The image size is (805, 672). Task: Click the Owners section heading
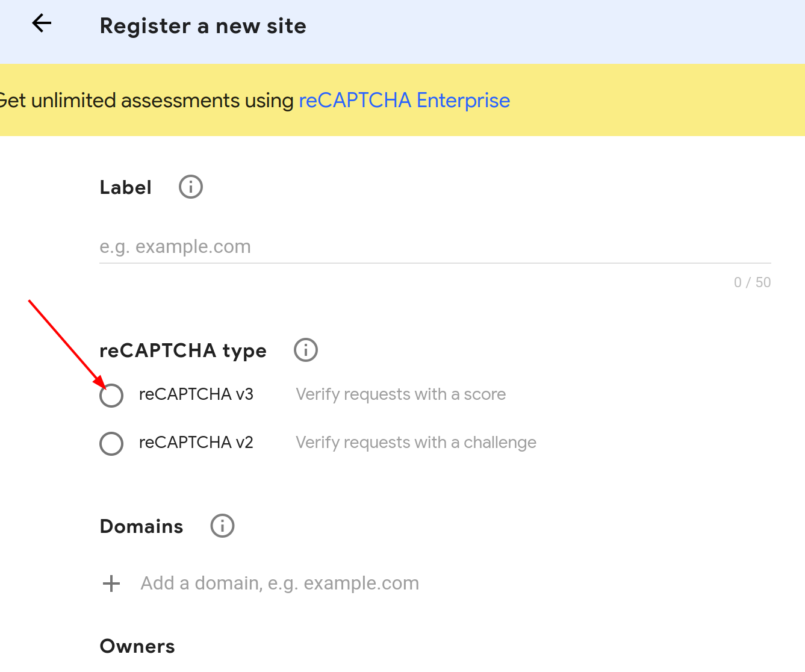pyautogui.click(x=137, y=646)
